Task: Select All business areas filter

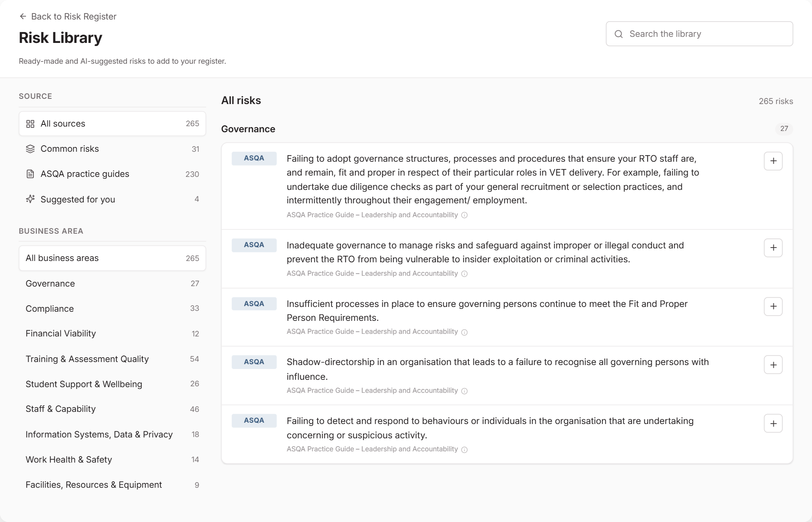Action: coord(112,258)
